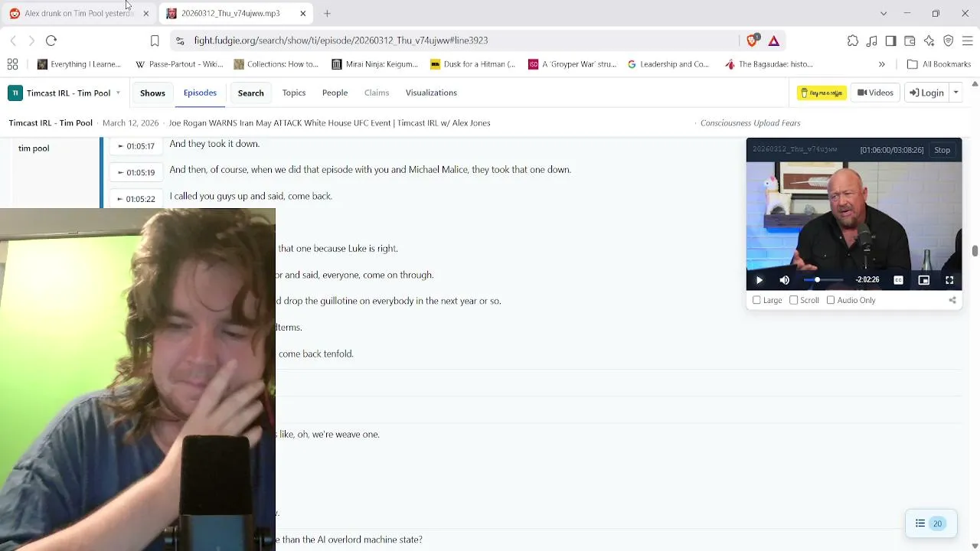Expand the dropdown arrow next to Login
Viewport: 980px width, 551px height.
(x=955, y=93)
